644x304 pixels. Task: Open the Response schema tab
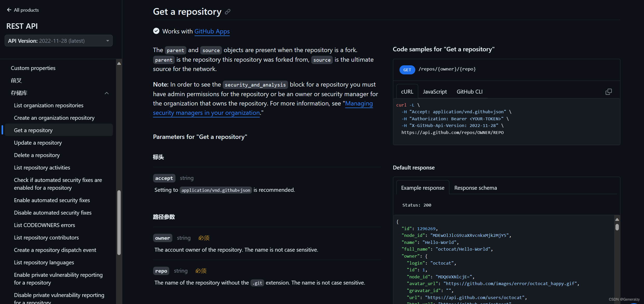pyautogui.click(x=475, y=188)
